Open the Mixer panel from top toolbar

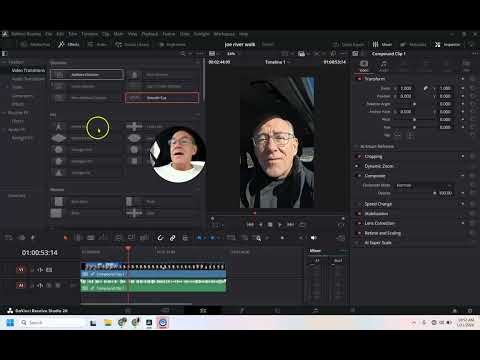point(382,44)
